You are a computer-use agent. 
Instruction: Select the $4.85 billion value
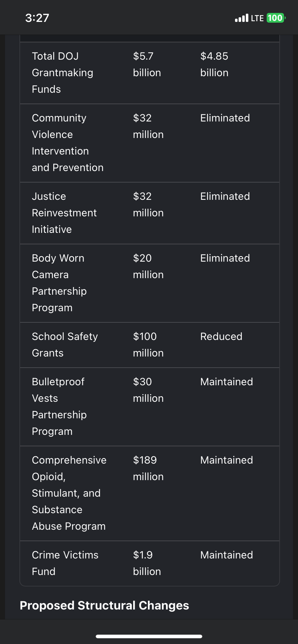tap(214, 64)
